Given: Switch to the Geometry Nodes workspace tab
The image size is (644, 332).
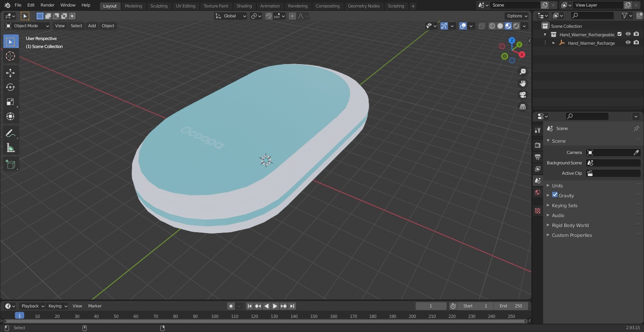Looking at the screenshot, I should pos(363,6).
